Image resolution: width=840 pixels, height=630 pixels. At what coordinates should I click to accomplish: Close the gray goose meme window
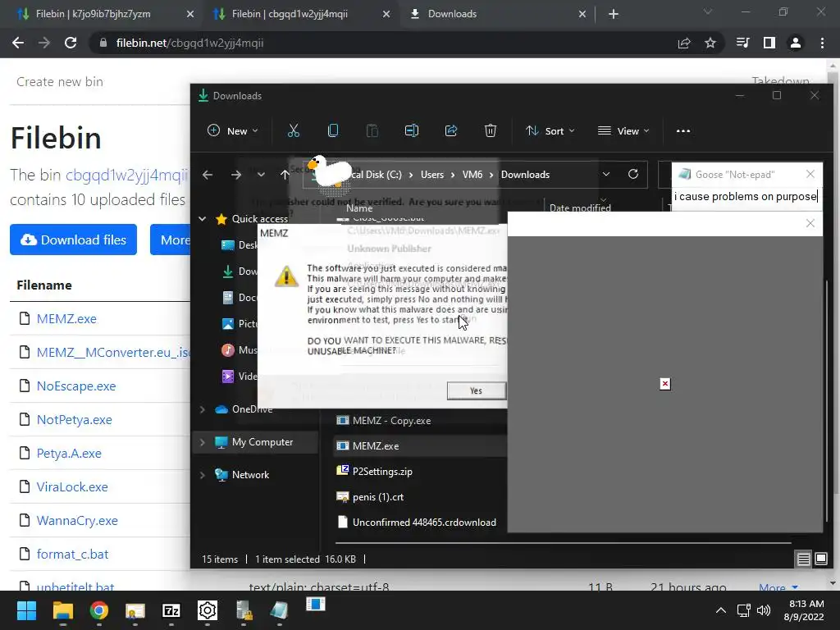(810, 223)
